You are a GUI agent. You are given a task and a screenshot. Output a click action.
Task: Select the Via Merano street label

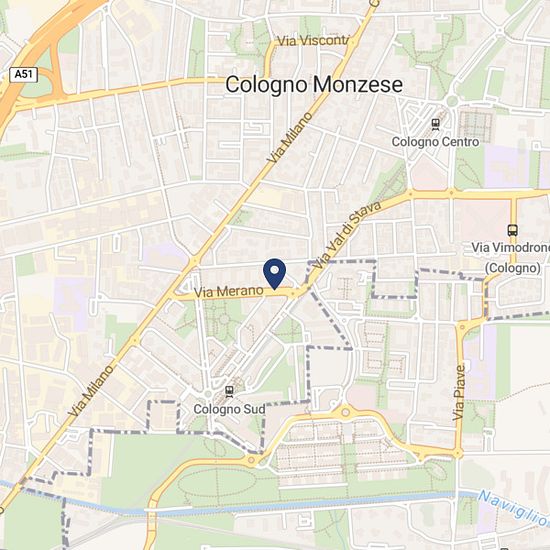pyautogui.click(x=229, y=291)
